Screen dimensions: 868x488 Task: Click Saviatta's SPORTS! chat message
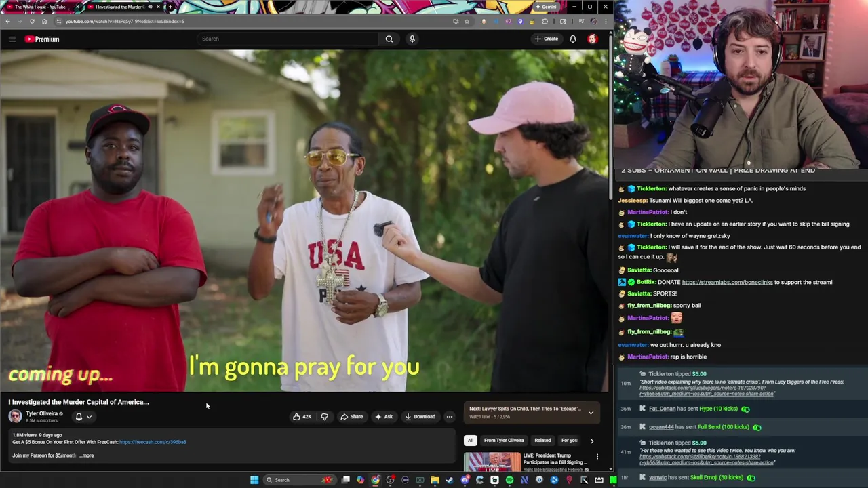(x=665, y=293)
